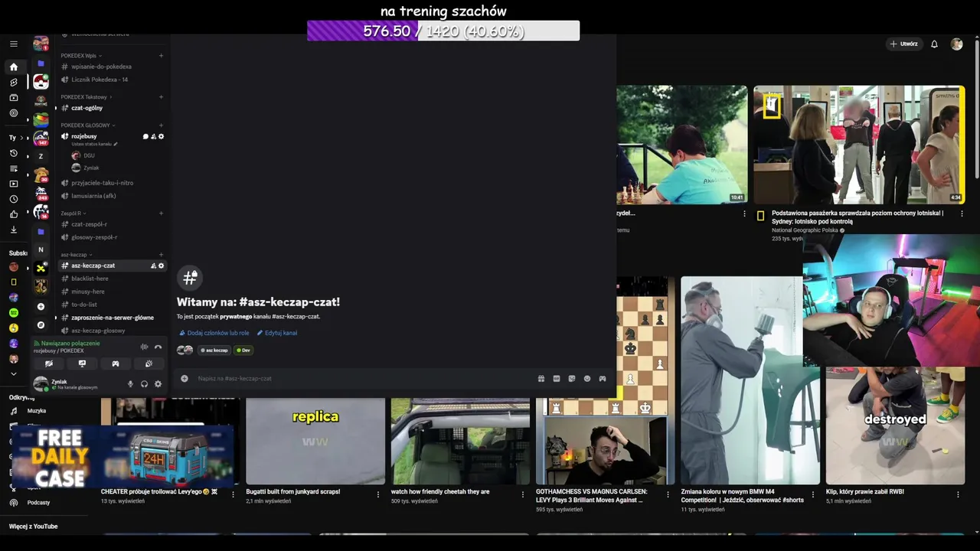Open zaproszenie-na-serwer-główne channel
Image resolution: width=980 pixels, height=551 pixels.
click(112, 318)
